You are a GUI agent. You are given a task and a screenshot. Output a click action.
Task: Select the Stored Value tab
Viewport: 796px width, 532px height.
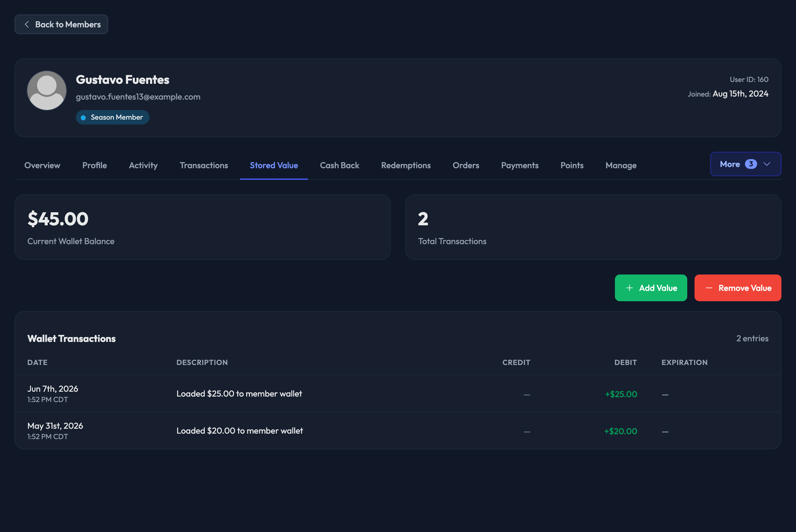(x=274, y=165)
